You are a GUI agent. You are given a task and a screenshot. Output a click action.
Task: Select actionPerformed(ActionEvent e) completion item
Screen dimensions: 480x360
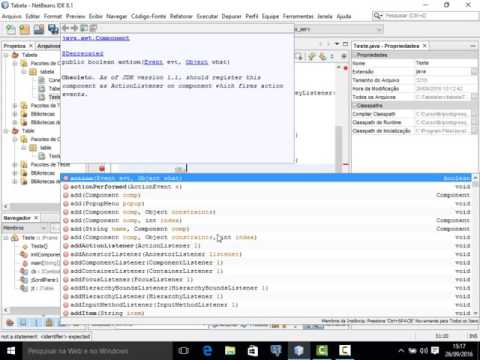point(267,187)
